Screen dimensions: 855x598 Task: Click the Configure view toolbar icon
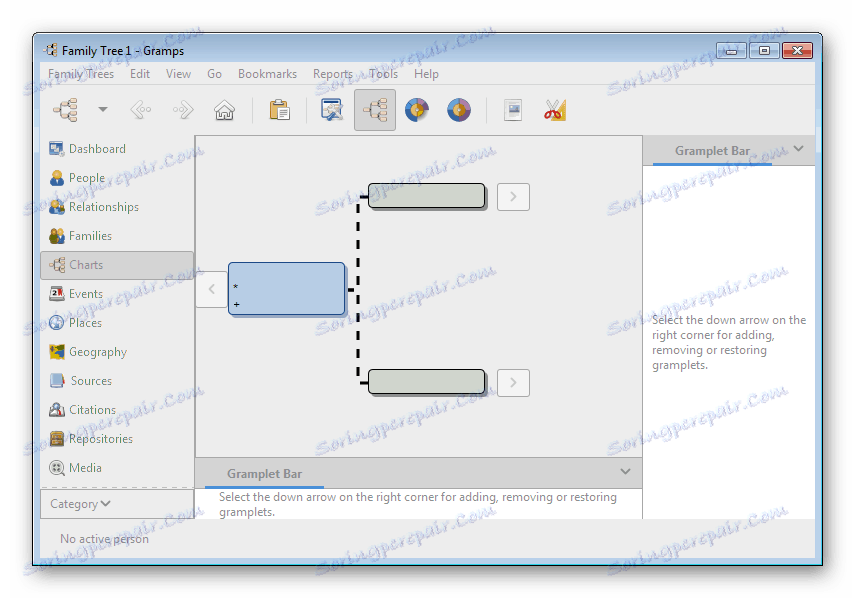point(332,110)
